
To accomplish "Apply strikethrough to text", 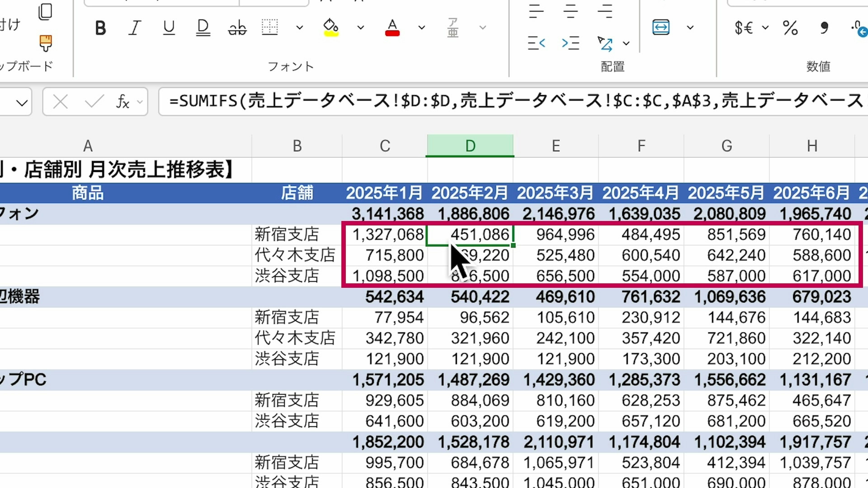I will pyautogui.click(x=237, y=28).
